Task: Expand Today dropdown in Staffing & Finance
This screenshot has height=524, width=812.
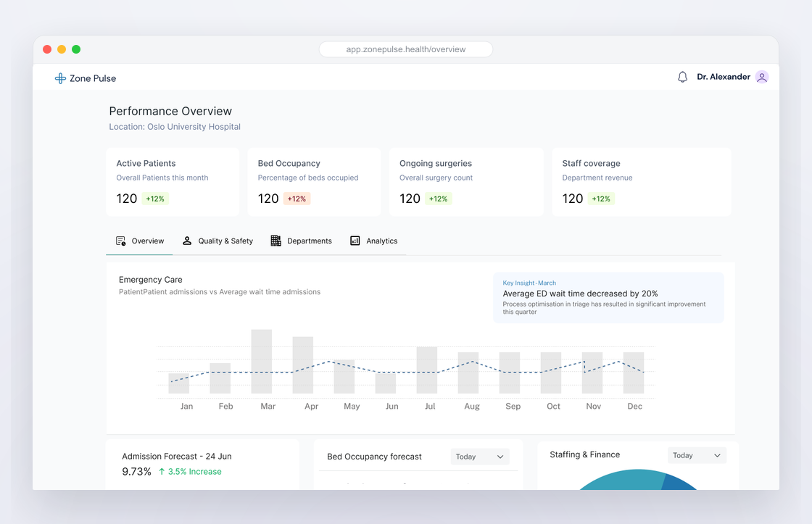Action: tap(697, 455)
